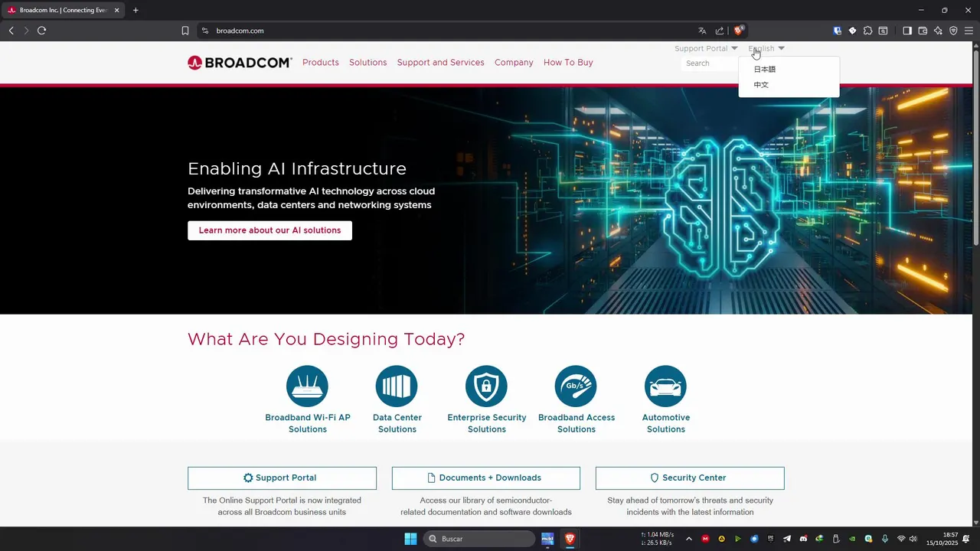Open the Automotive Solutions car icon

pos(665,386)
